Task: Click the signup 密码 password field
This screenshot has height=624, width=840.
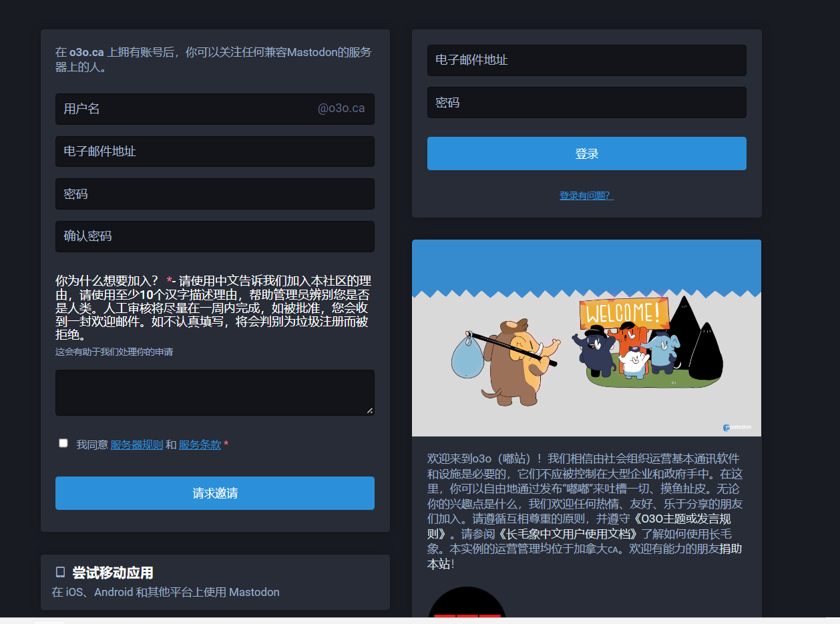Action: tap(214, 194)
